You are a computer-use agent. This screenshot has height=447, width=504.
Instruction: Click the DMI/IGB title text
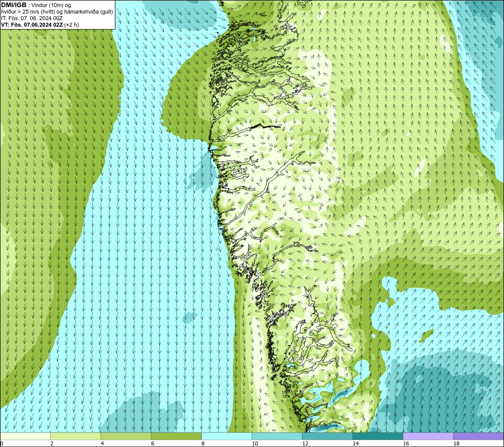click(x=14, y=5)
